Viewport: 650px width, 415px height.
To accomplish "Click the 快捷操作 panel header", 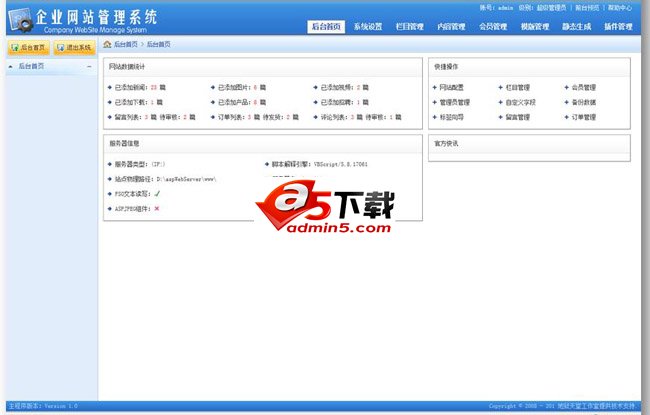I will [x=529, y=67].
